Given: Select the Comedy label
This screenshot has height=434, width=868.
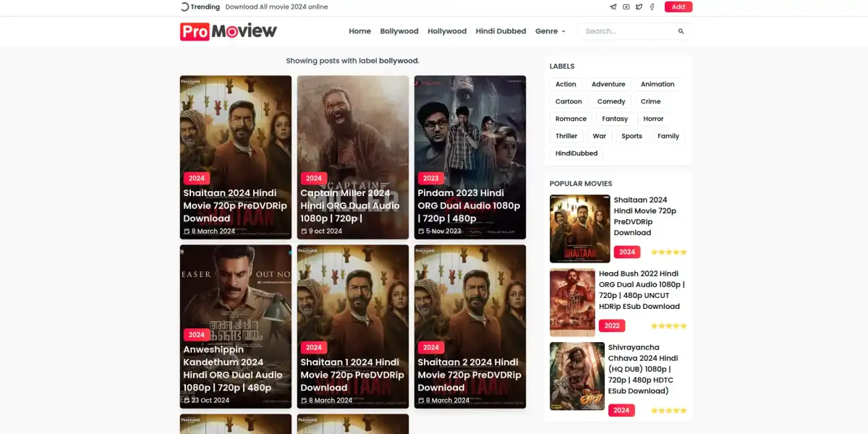Looking at the screenshot, I should (611, 101).
